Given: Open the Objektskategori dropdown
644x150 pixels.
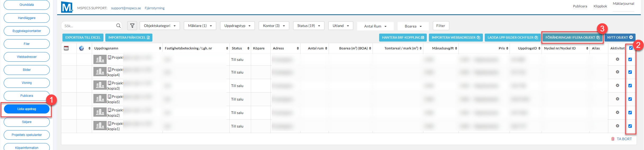Looking at the screenshot, I should click(x=160, y=26).
